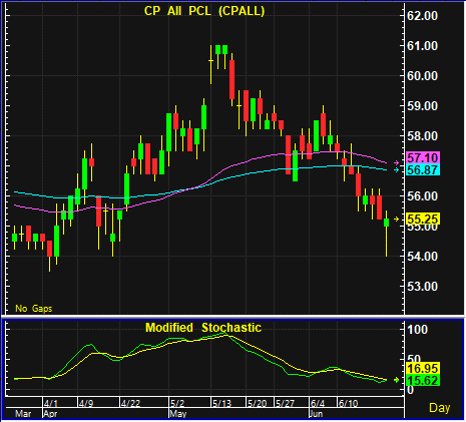Click the cyan arrow beside 56.87

pyautogui.click(x=396, y=170)
